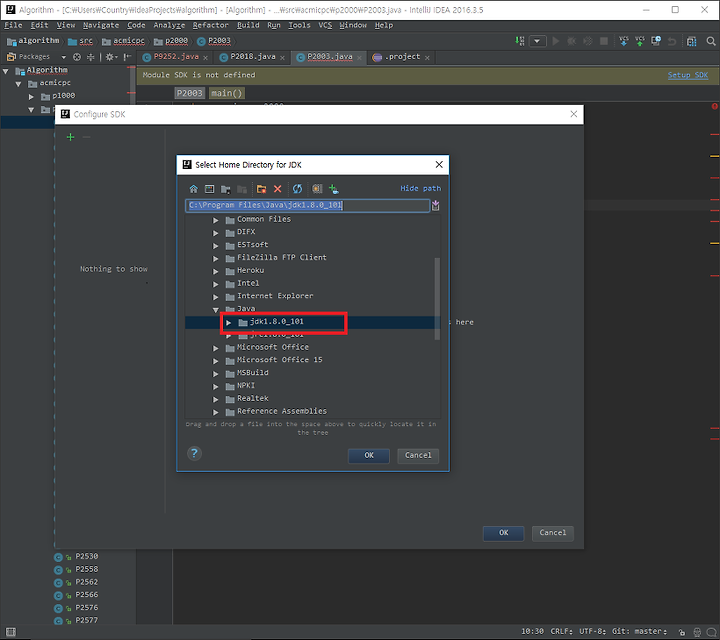The width and height of the screenshot is (720, 640).
Task: Click the help question mark button
Action: coord(194,453)
